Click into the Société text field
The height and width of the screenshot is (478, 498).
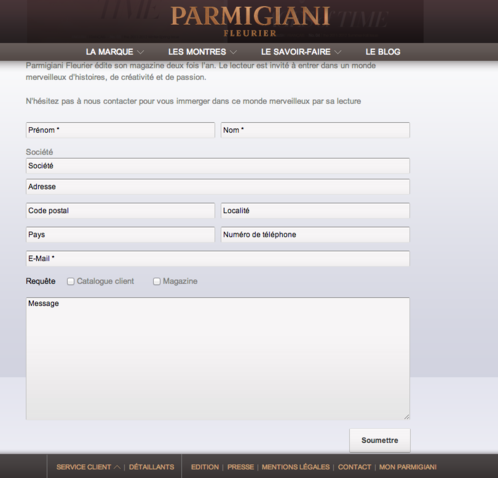pos(218,166)
